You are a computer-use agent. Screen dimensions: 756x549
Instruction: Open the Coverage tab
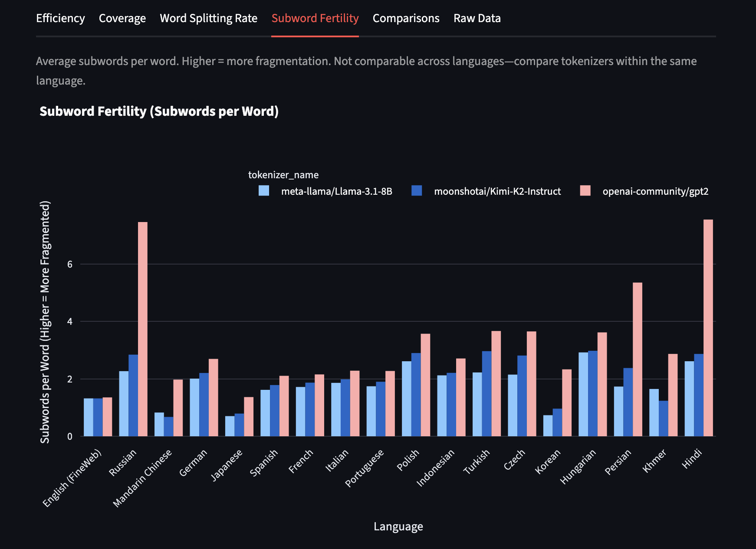[x=122, y=18]
